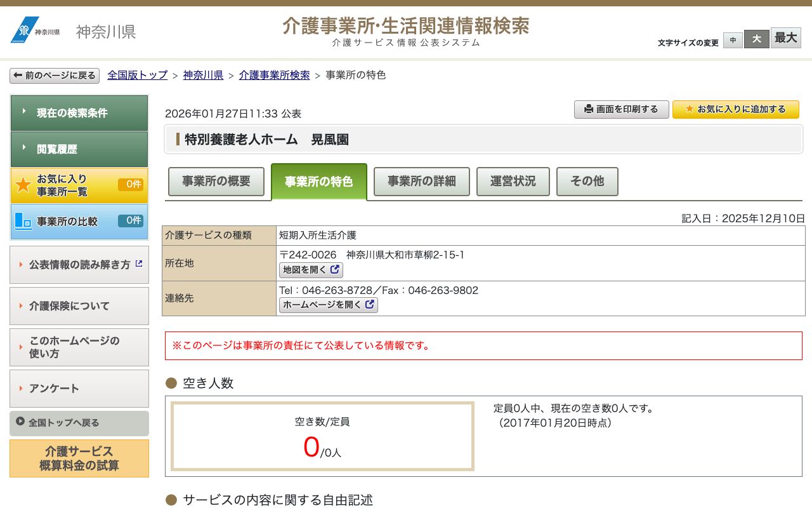Open the map via the 地図を開く external link icon
812x508 pixels.
(336, 270)
